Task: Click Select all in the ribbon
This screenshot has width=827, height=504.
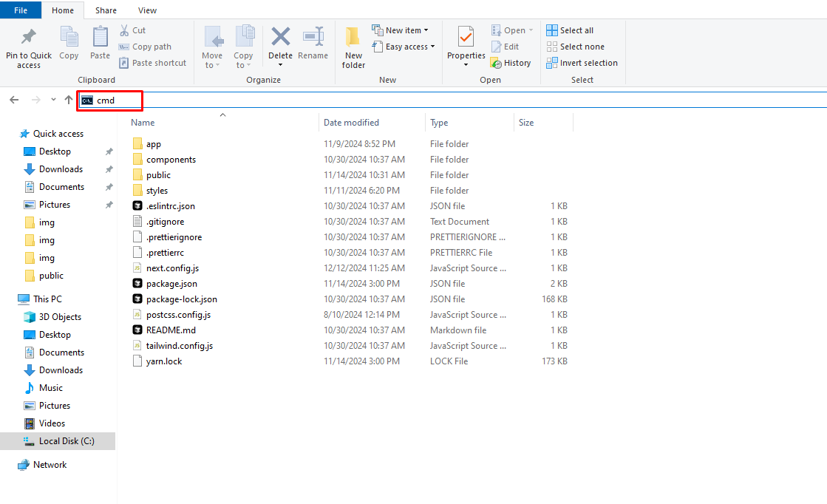Action: point(570,30)
